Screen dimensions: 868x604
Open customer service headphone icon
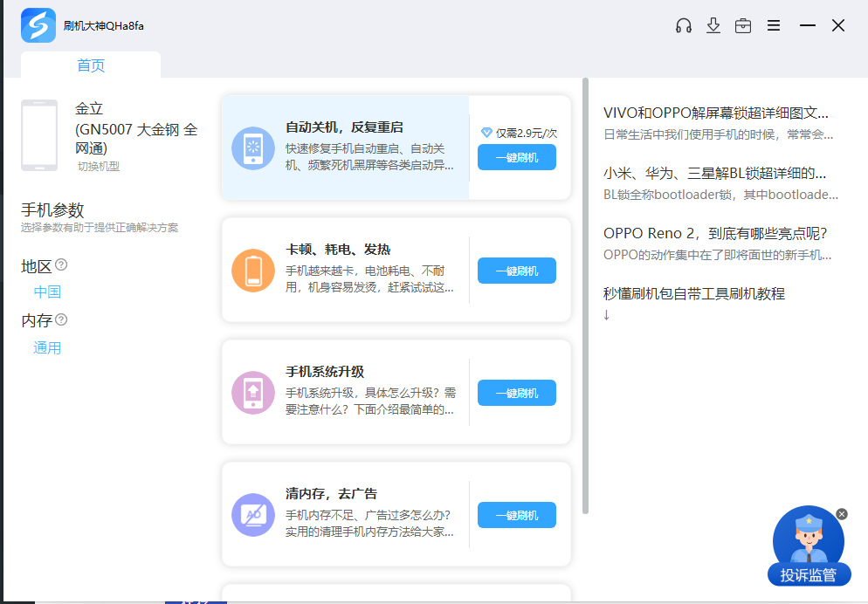pyautogui.click(x=684, y=25)
